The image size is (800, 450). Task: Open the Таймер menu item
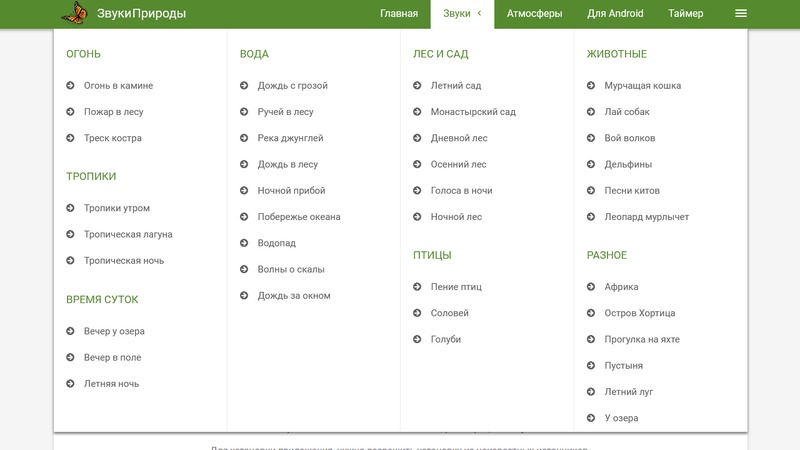[x=686, y=14]
